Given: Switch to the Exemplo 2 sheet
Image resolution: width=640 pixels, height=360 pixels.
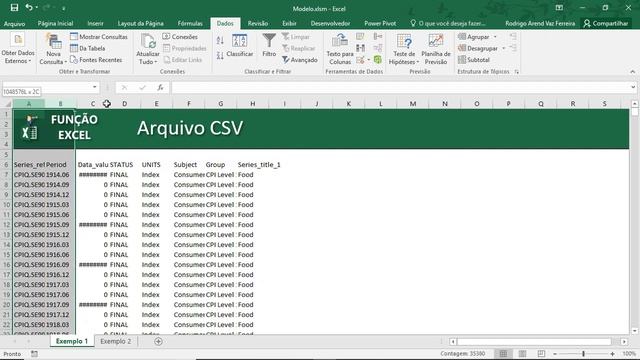Looking at the screenshot, I should [x=116, y=341].
